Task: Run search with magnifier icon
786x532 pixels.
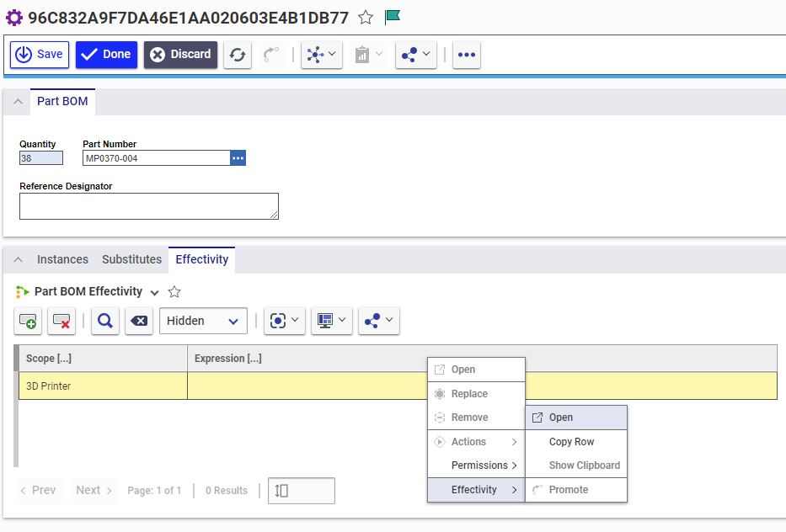Action: (x=105, y=321)
